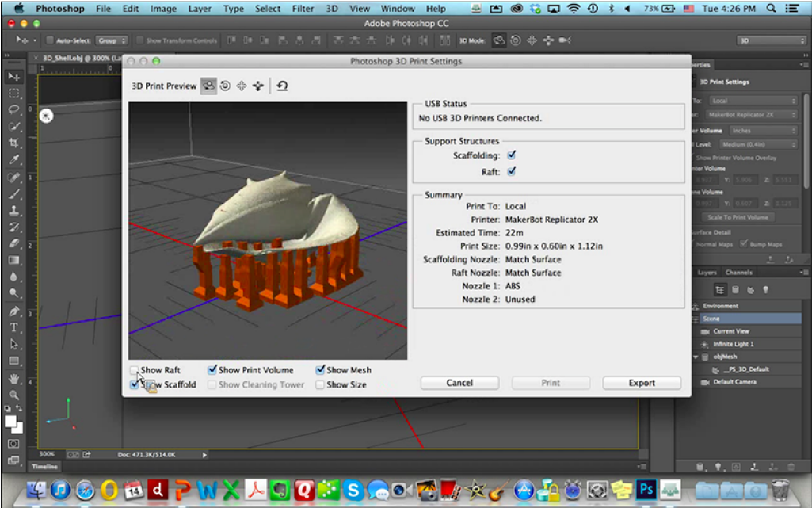The image size is (812, 508).
Task: Select Infinite Light 1 in 3D panel
Action: click(x=734, y=344)
